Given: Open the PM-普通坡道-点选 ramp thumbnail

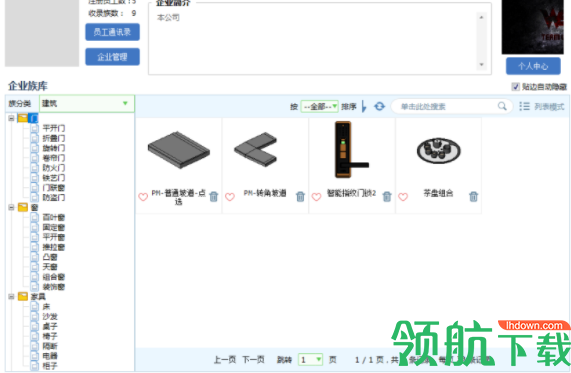Looking at the screenshot, I should (x=179, y=150).
